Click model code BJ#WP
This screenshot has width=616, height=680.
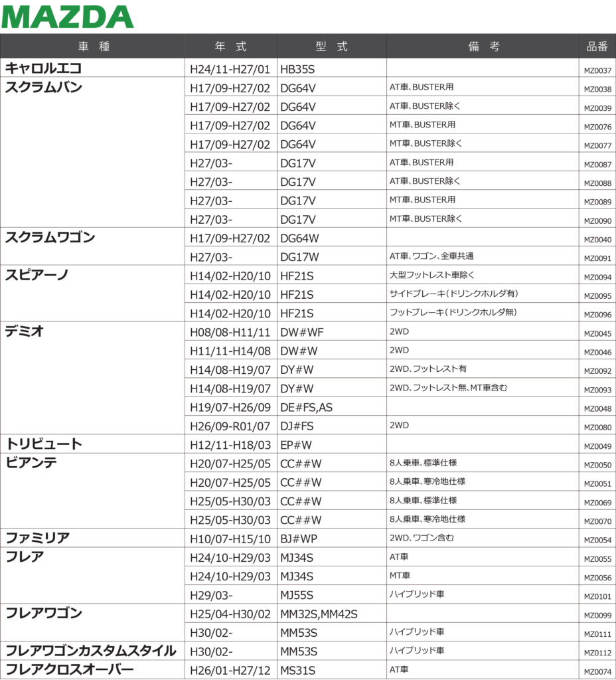coord(299,539)
